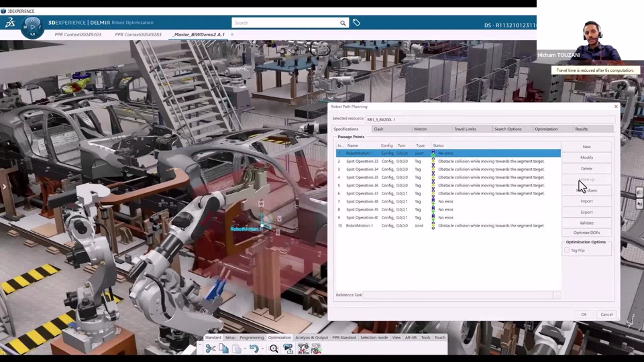The width and height of the screenshot is (644, 362).
Task: Click the New passage point button
Action: [586, 147]
